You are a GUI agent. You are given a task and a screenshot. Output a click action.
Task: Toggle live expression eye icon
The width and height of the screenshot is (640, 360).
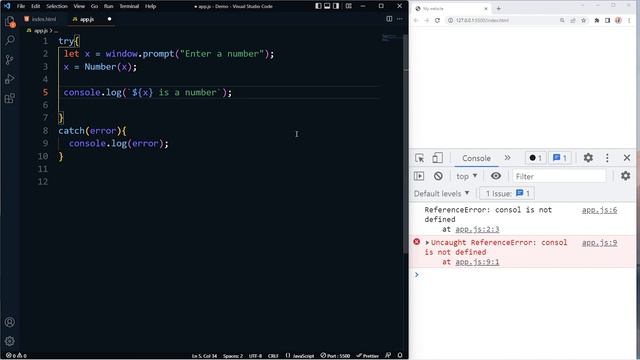click(496, 176)
